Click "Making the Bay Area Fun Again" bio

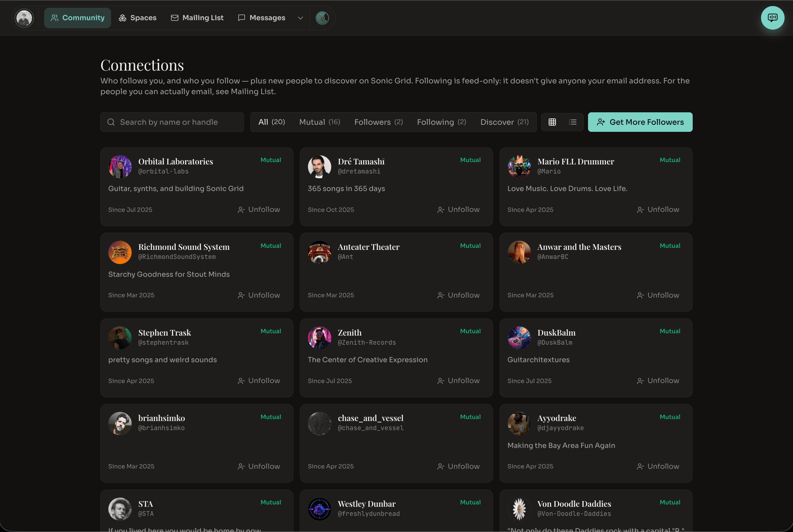561,445
